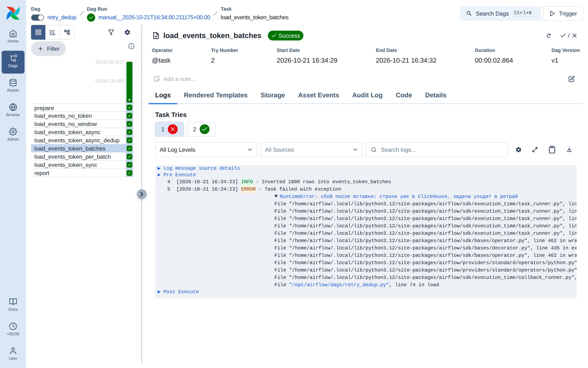Refresh the task instance with reload icon
The image size is (588, 368).
point(549,36)
